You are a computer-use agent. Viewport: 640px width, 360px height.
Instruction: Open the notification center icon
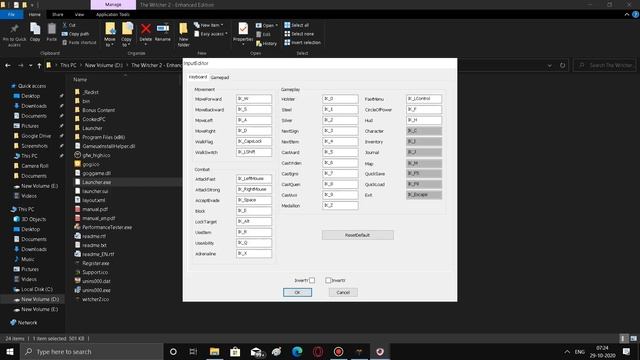pyautogui.click(x=626, y=351)
